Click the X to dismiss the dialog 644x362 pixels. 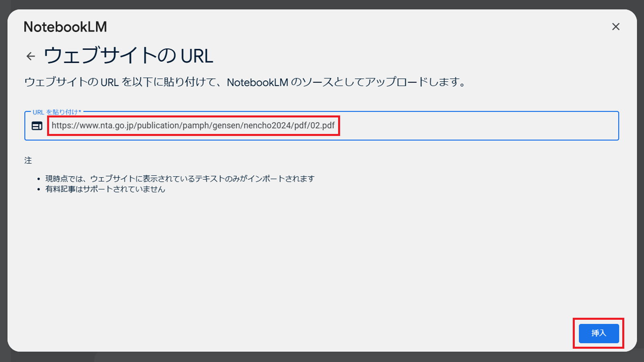[615, 27]
